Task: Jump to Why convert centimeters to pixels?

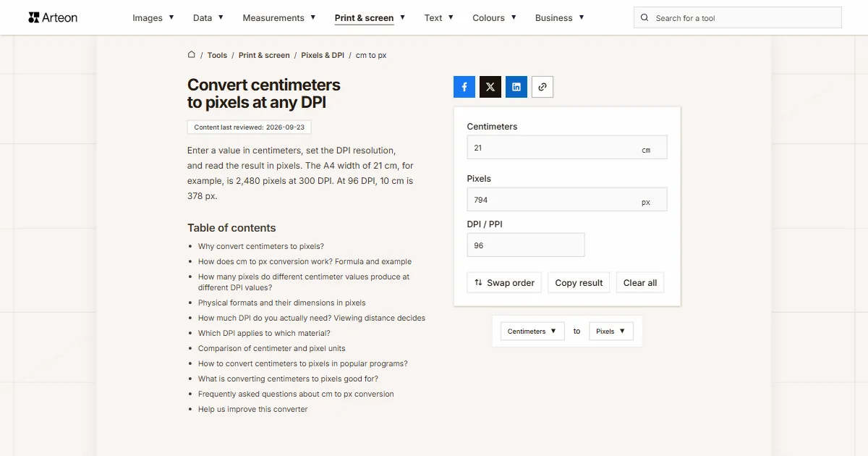Action: click(261, 246)
